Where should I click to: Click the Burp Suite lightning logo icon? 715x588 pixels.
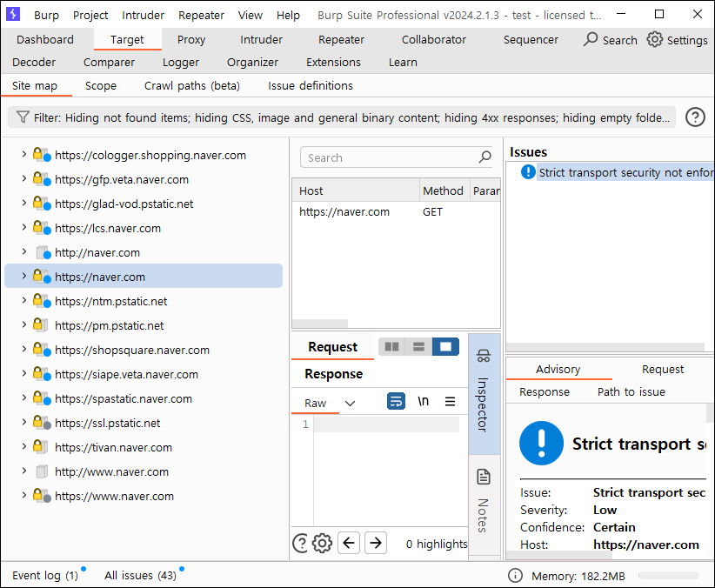pos(13,14)
